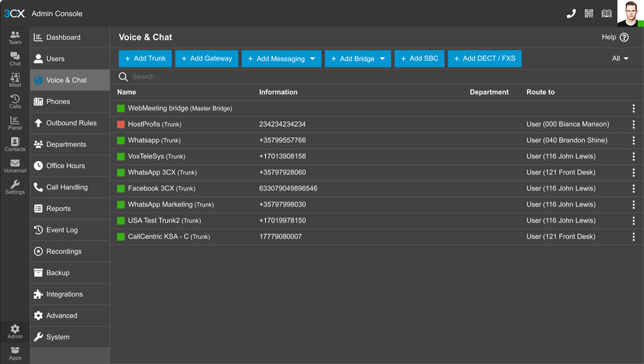Click the Add DECT / FXS button
This screenshot has height=364, width=644.
484,59
